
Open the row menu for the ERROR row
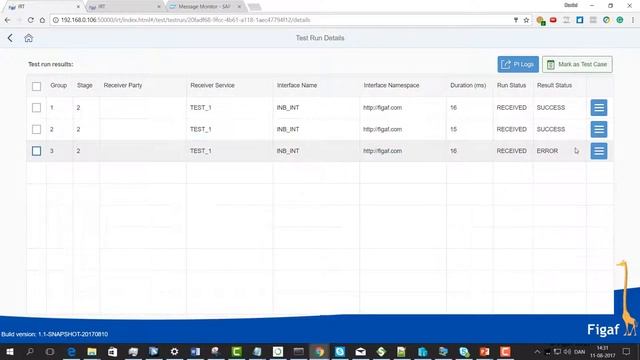click(x=599, y=151)
